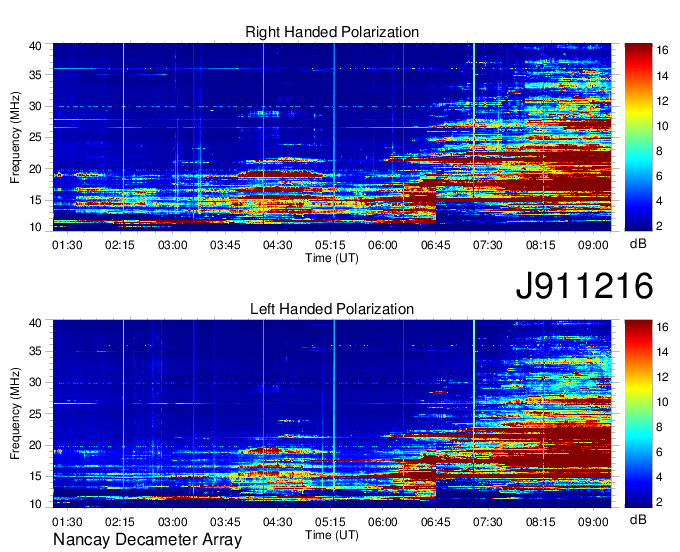This screenshot has width=680, height=552.
Task: Click the '10' frequency tick on the bottom plot
Action: point(36,504)
